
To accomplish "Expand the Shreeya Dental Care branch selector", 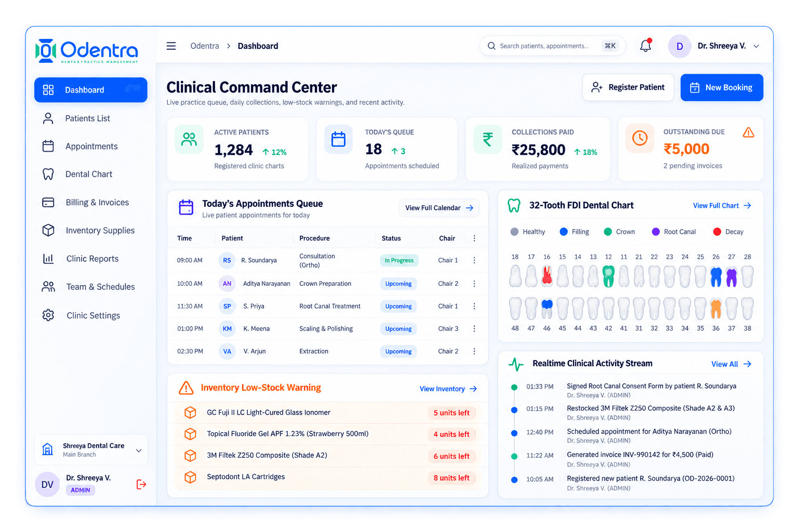I will (x=91, y=450).
